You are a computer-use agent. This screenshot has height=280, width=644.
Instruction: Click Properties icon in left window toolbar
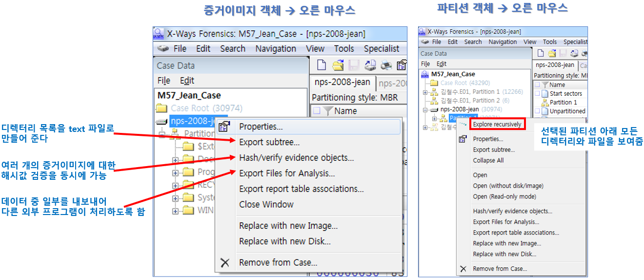402,65
